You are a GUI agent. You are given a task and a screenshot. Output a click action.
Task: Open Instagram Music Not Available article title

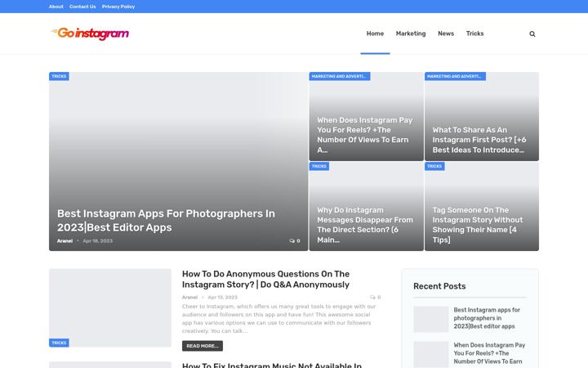[x=272, y=365]
